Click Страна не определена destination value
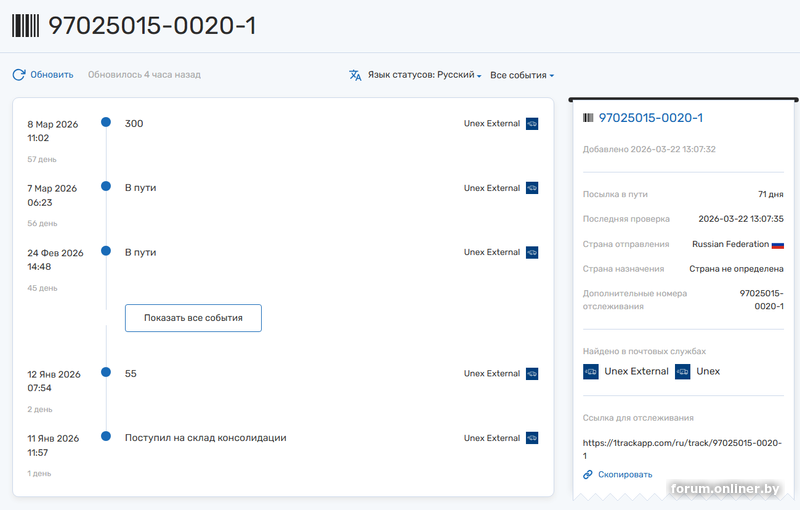 tap(736, 269)
